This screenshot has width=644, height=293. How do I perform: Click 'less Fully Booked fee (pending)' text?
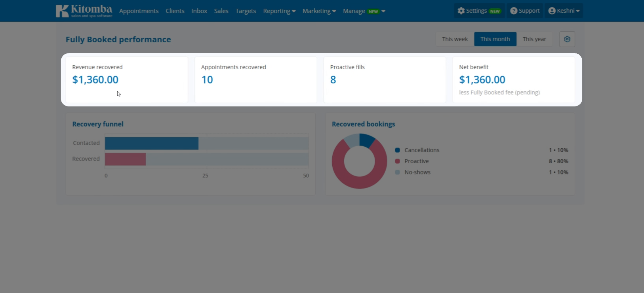(499, 93)
